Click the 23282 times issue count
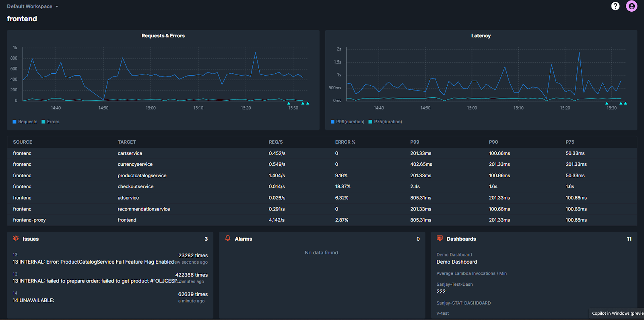644x320 pixels. (x=193, y=255)
